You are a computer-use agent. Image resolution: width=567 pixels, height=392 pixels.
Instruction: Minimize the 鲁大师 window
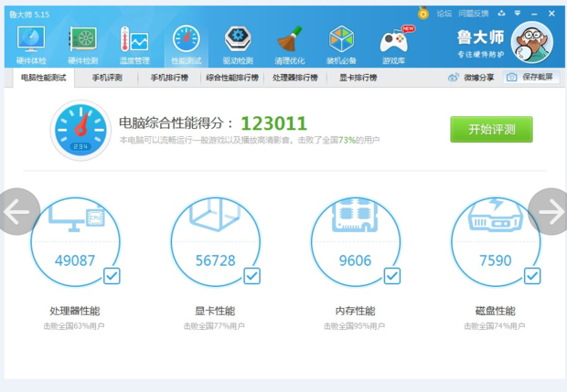534,14
